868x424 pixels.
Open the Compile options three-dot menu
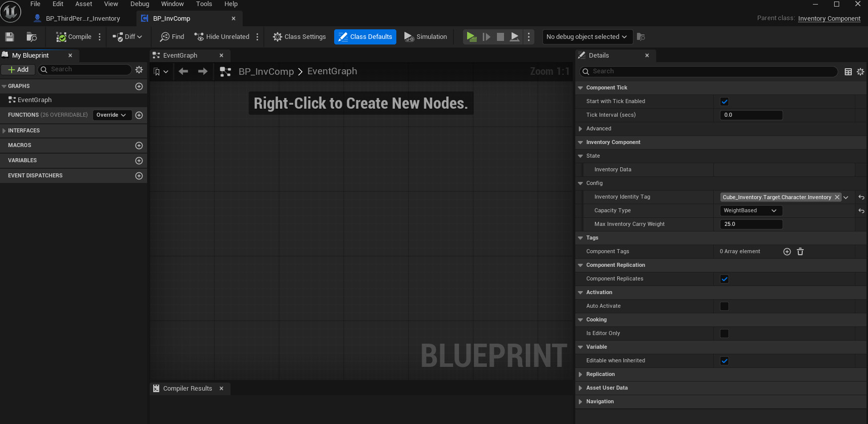click(100, 37)
